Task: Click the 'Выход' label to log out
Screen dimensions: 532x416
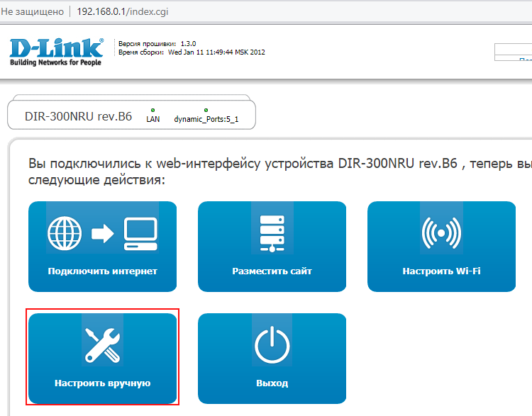Action: pyautogui.click(x=272, y=383)
